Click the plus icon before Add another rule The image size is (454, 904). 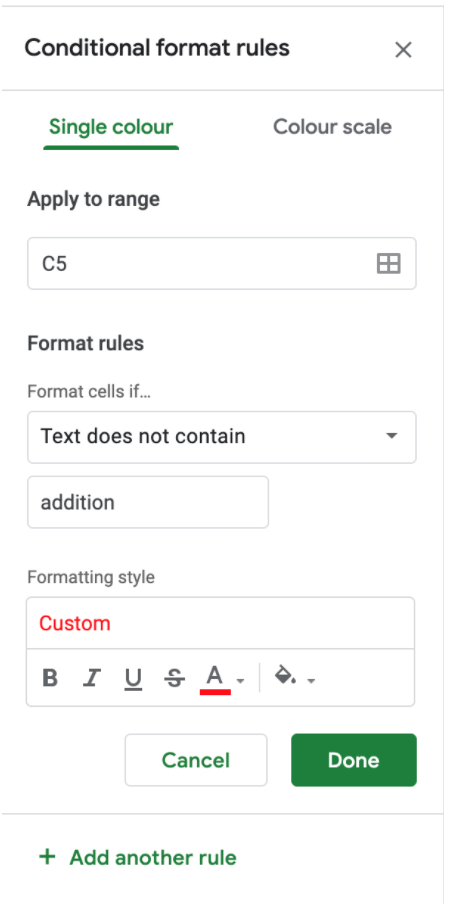tap(47, 857)
